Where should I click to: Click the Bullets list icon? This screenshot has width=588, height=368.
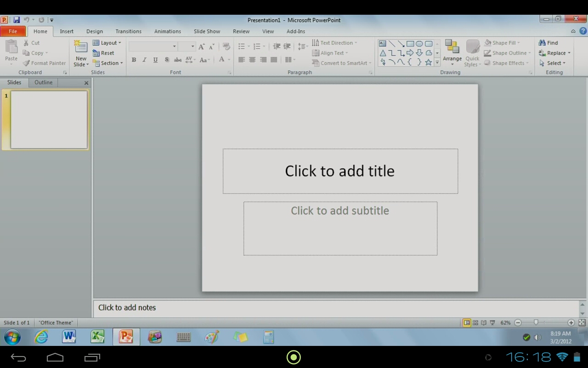pos(242,46)
